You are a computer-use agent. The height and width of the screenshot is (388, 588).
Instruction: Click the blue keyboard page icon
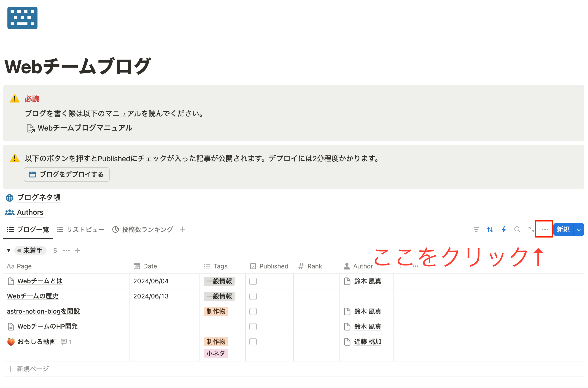click(22, 18)
